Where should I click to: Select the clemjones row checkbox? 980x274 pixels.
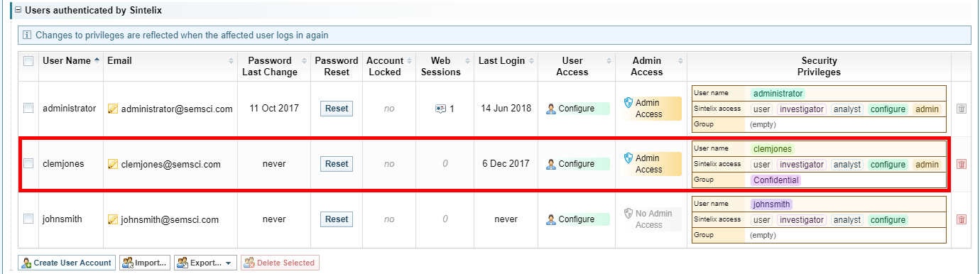tap(28, 163)
